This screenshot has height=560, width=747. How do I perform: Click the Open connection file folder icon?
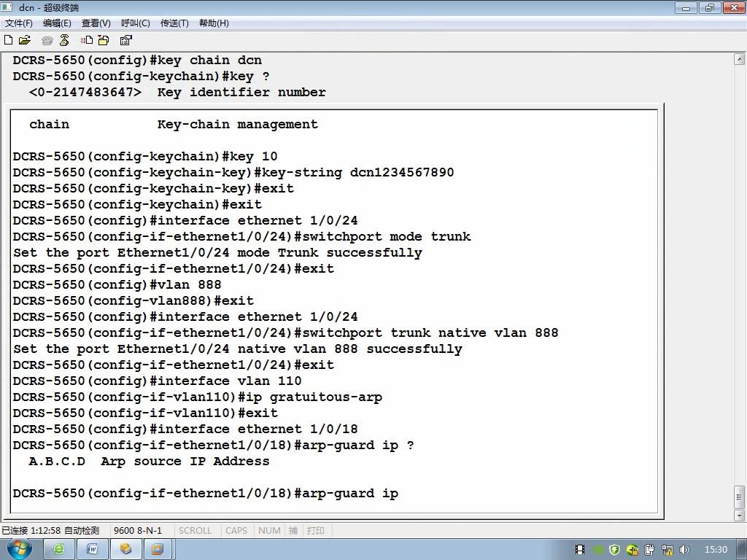[25, 40]
